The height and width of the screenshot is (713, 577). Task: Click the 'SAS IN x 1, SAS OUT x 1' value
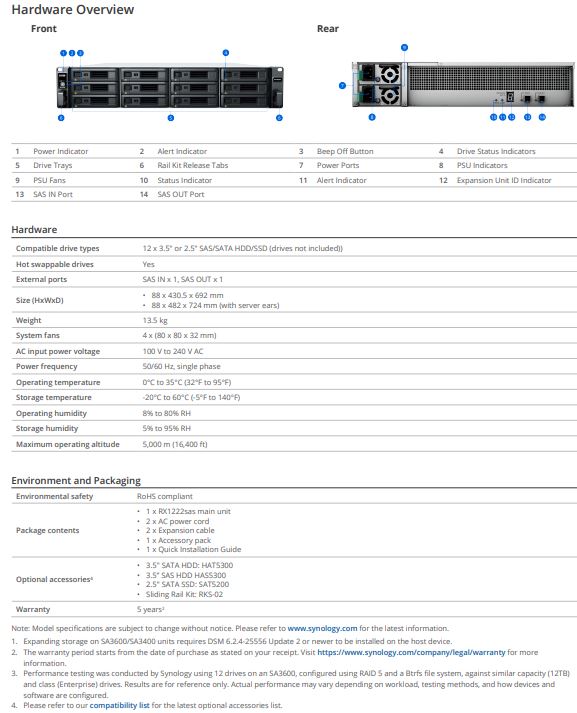pos(182,279)
